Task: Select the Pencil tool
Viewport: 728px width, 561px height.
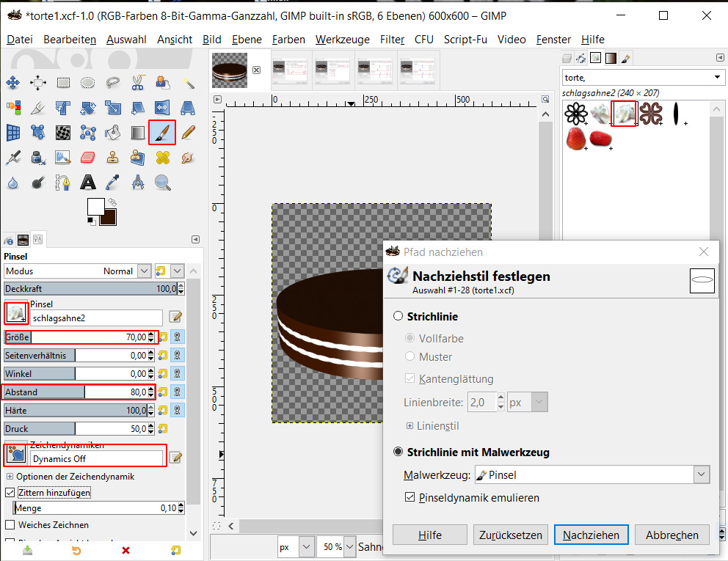Action: (188, 132)
